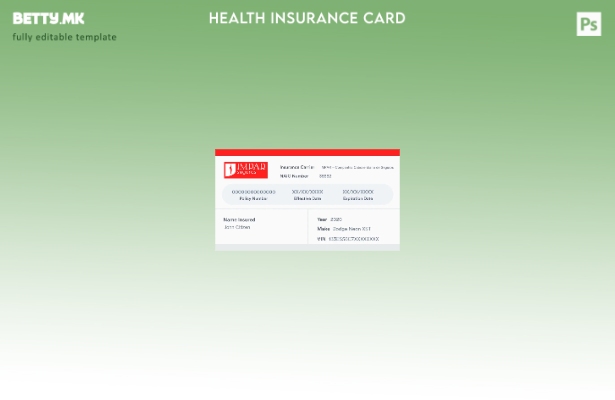Click the "fully editable template" text
The image size is (615, 400).
pyautogui.click(x=64, y=37)
